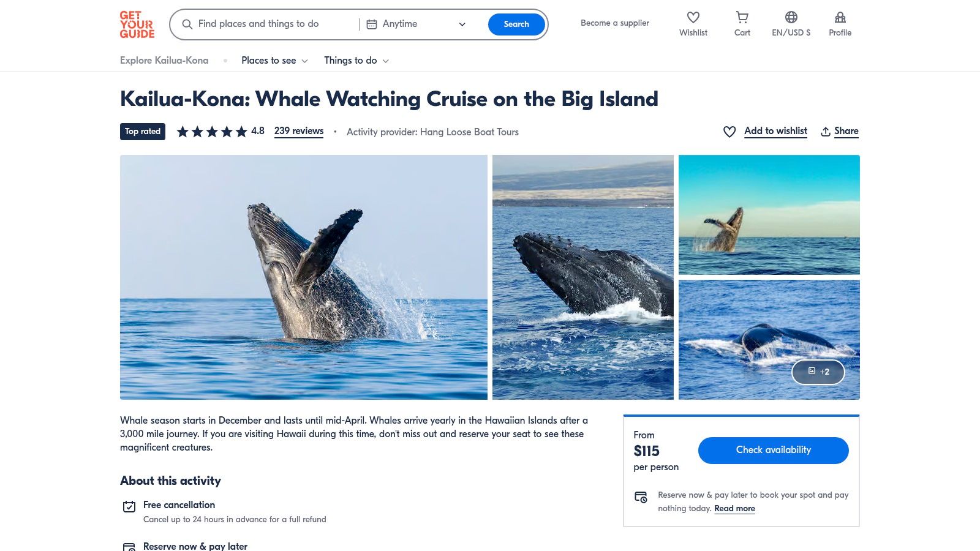
Task: Click the blue Search button
Action: 516,24
